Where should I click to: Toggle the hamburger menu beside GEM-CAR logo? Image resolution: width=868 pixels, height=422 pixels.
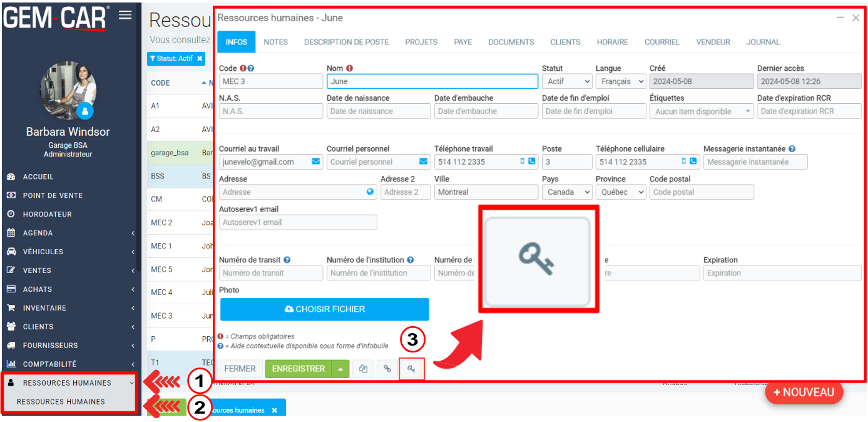125,15
